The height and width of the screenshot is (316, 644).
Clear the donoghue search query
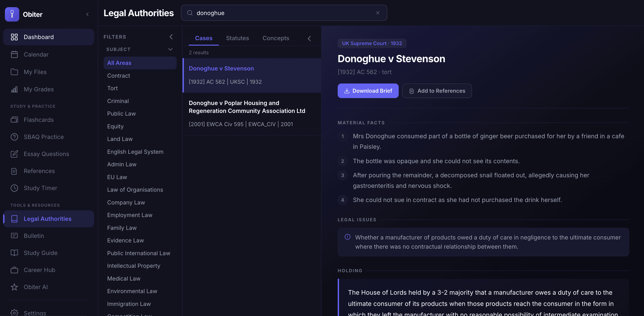[378, 13]
